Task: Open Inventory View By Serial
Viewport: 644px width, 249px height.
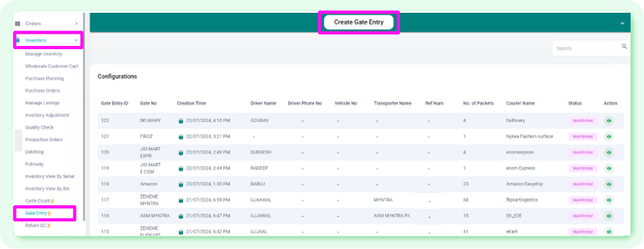Action: 50,176
